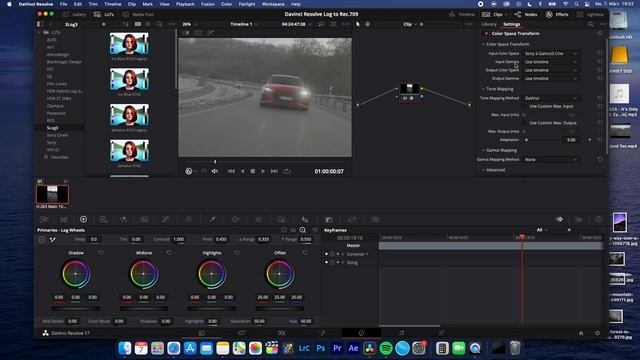Open the Playback menu

click(185, 4)
